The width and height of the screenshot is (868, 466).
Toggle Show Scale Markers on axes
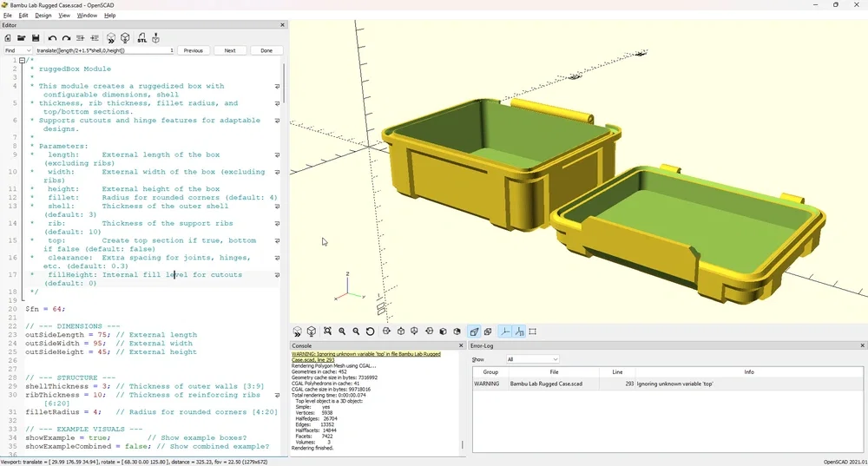pos(519,331)
